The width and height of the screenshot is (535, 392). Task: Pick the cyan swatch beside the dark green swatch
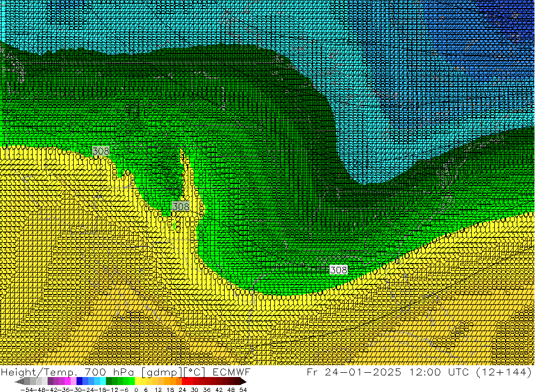(103, 381)
